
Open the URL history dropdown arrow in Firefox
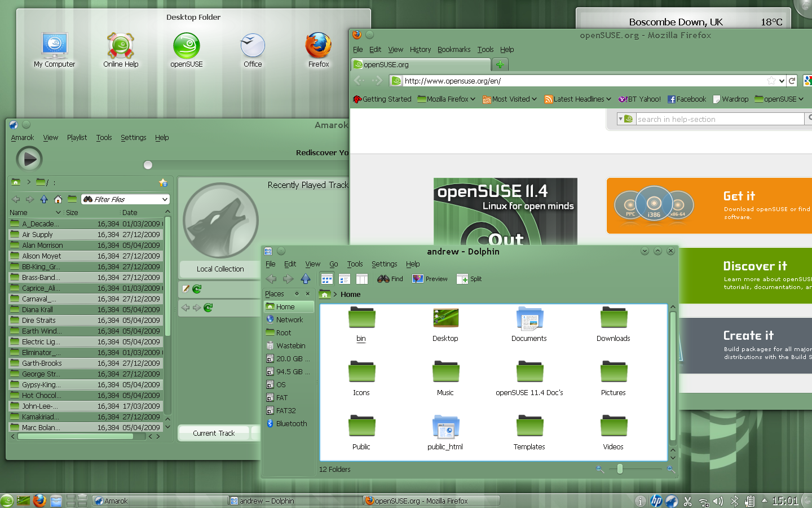782,81
